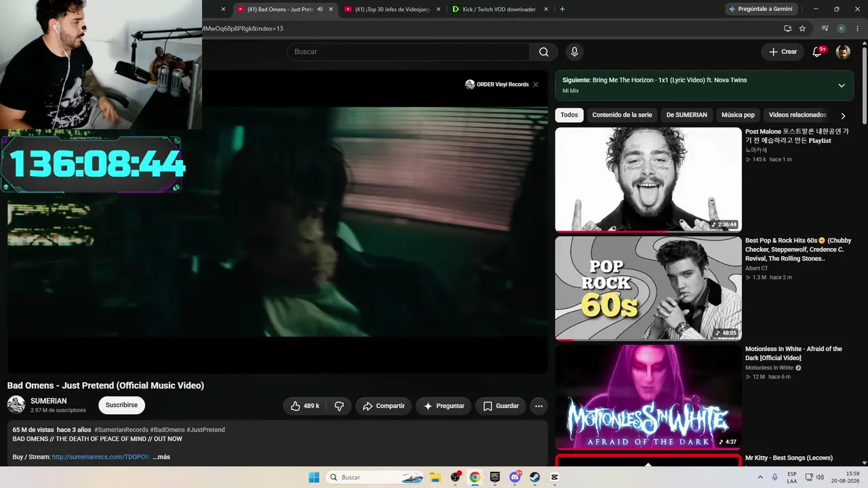Dismiss the ORDER Vinyl Records card
Image resolution: width=868 pixels, height=488 pixels.
pos(536,85)
